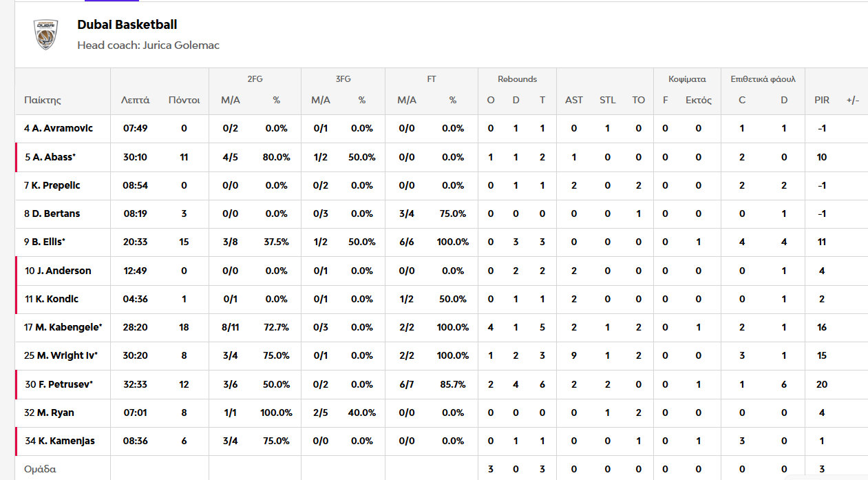
Task: Click the Παίκτης column header
Action: [x=43, y=100]
